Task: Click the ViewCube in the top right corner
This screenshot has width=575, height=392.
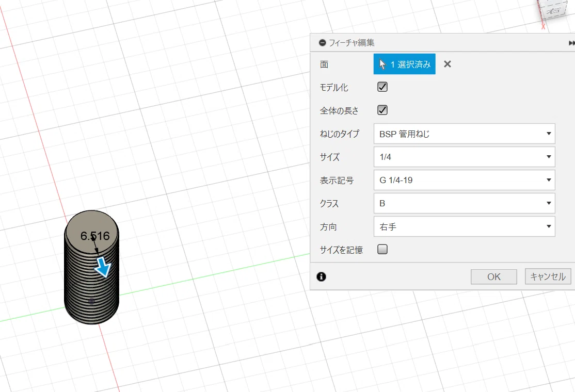Action: [x=553, y=9]
